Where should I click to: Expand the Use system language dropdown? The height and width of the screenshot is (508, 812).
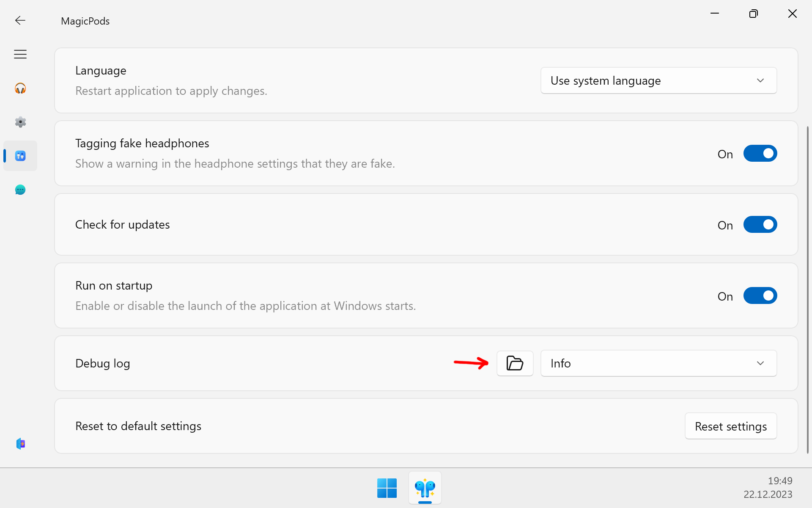point(658,80)
